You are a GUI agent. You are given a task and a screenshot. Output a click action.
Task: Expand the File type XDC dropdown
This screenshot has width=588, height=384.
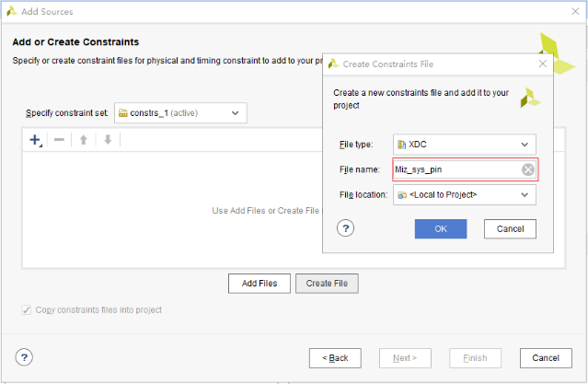465,144
